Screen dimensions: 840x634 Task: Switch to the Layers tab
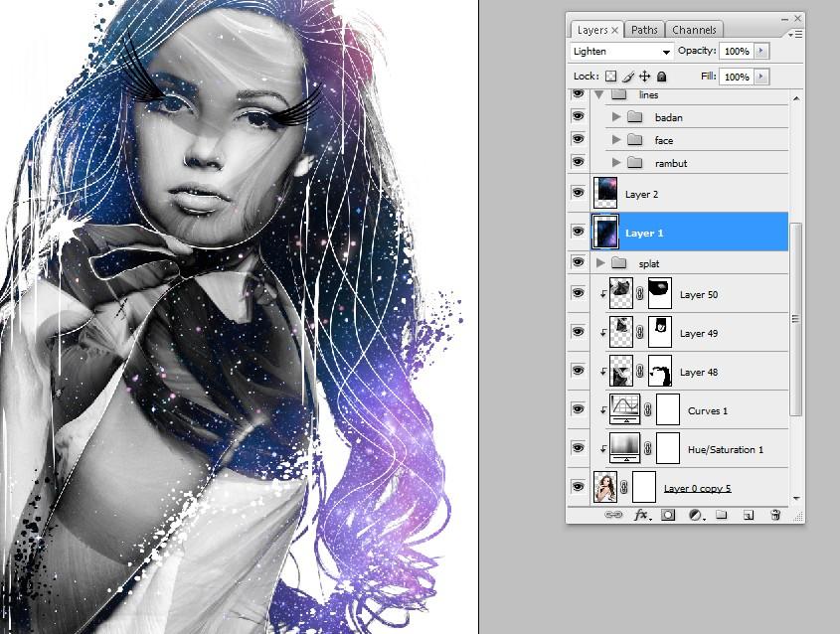591,30
